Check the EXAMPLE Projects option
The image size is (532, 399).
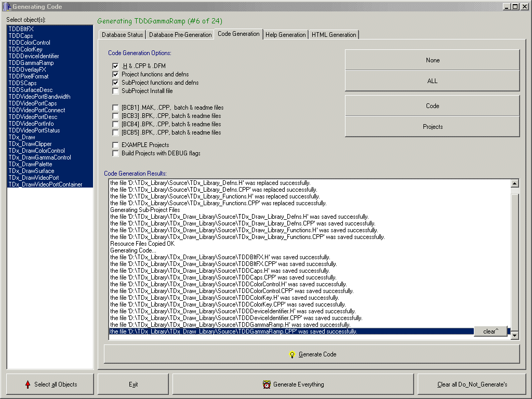click(x=115, y=145)
